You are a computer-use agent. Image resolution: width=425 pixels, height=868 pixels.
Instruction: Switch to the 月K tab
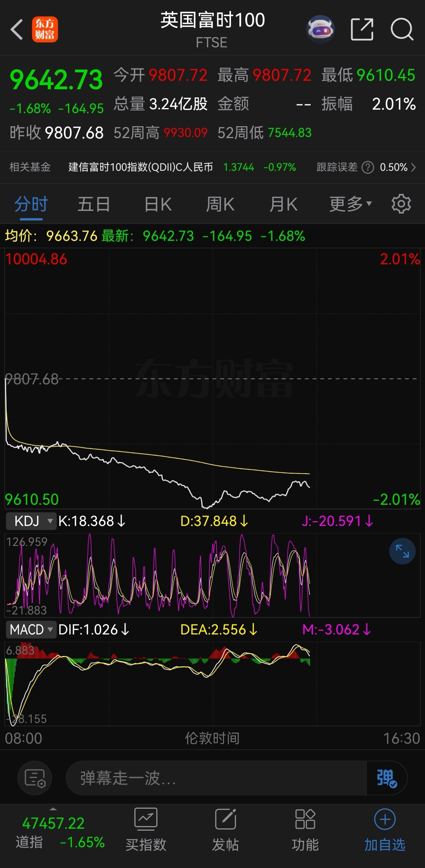[283, 204]
